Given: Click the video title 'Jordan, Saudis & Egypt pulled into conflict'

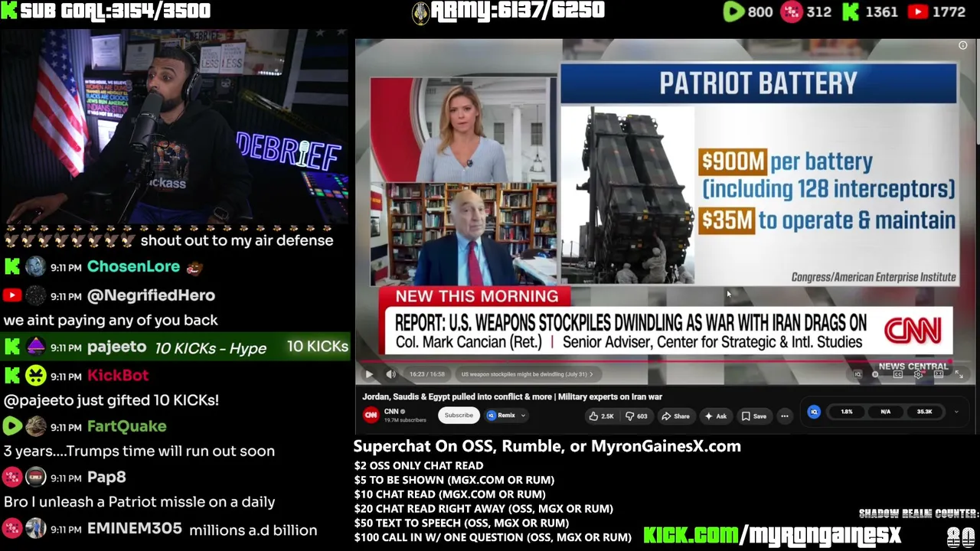Looking at the screenshot, I should [512, 396].
